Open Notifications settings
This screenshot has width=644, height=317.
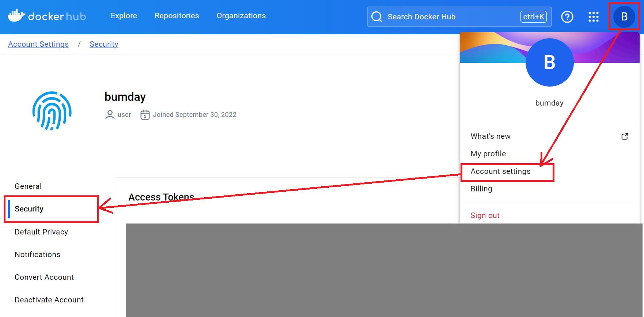pos(38,255)
